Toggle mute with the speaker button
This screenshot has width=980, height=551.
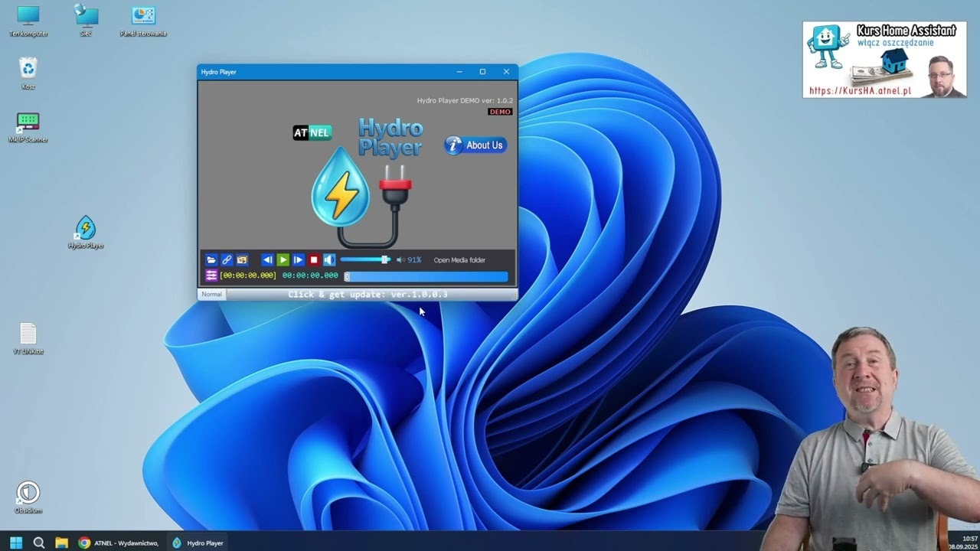tap(329, 260)
